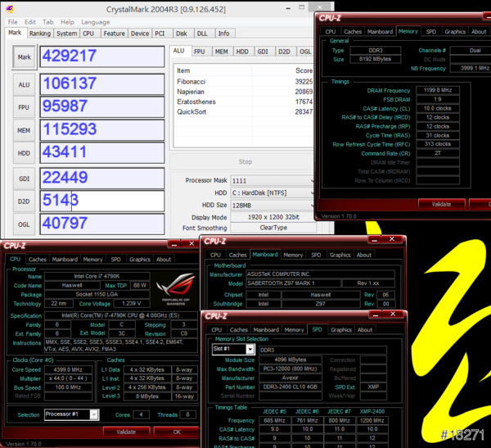The height and width of the screenshot is (448, 491).
Task: Open SPD tab in CPU-Z Memory window
Action: coord(431,32)
